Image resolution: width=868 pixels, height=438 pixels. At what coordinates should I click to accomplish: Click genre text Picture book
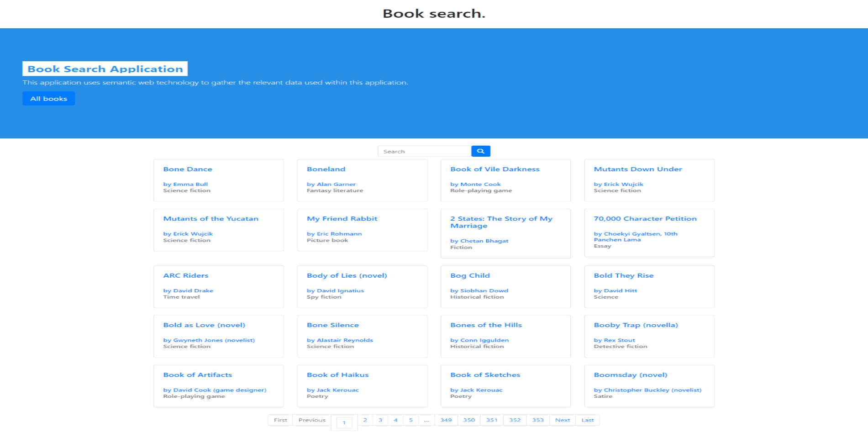327,240
